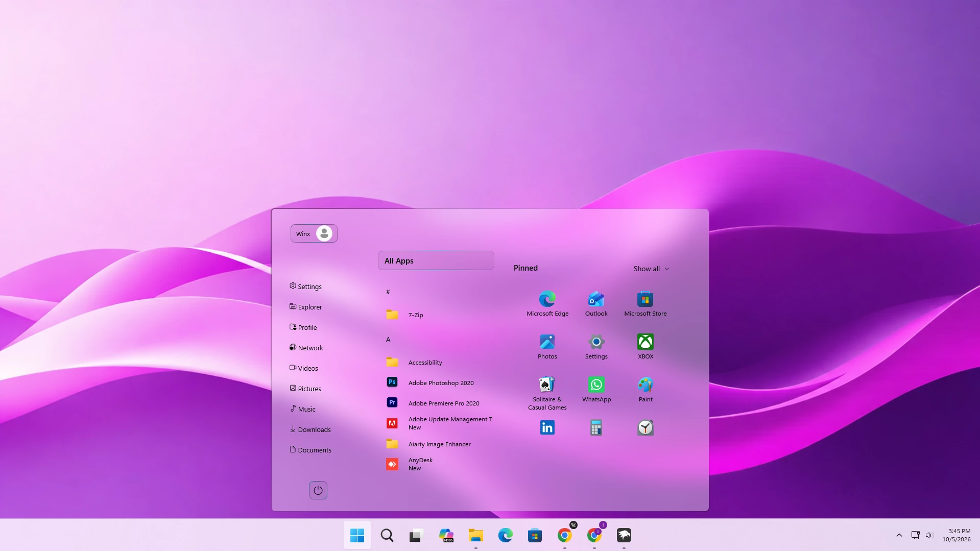Open network status tray icon
980x551 pixels.
click(915, 535)
